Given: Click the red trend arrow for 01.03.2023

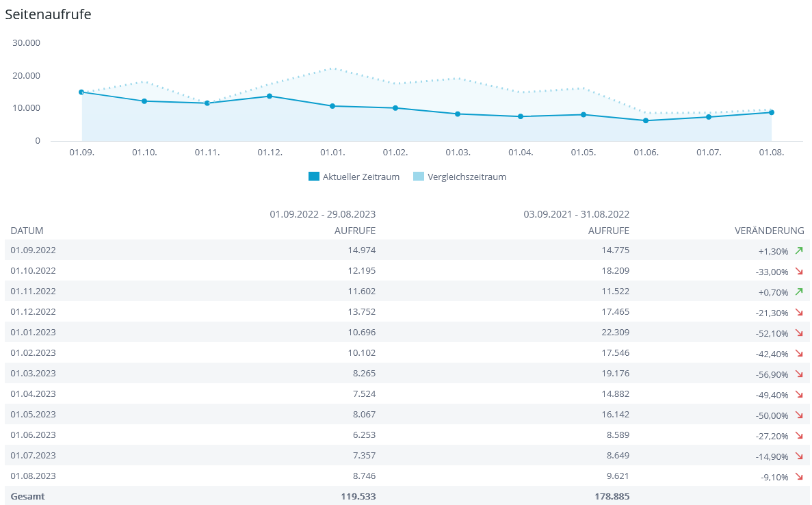Looking at the screenshot, I should 798,374.
